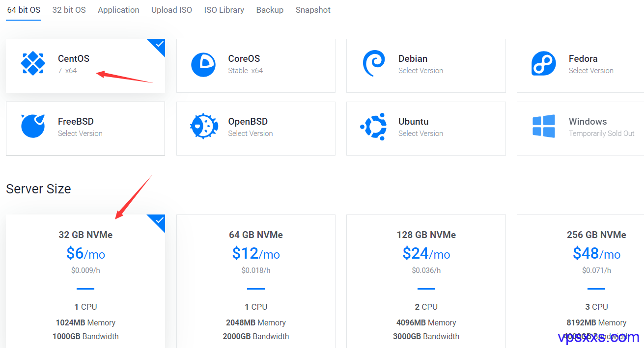Open OpenBSD Select Version dropdown
This screenshot has height=348, width=644.
click(x=250, y=134)
